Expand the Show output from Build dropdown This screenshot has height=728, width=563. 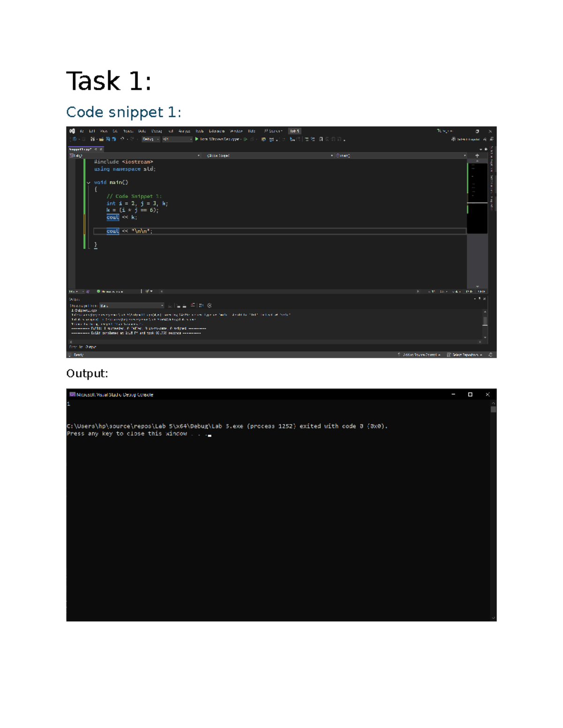tap(131, 306)
